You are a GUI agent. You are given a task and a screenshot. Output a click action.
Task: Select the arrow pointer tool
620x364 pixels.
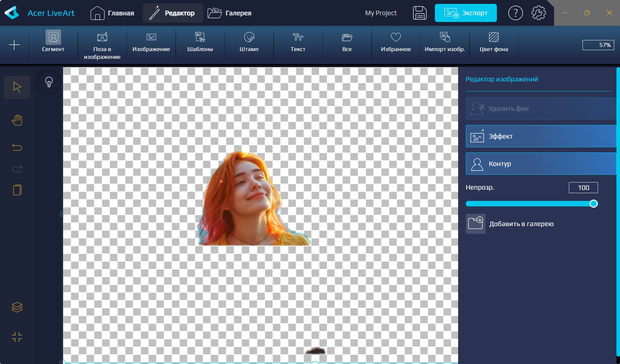pos(17,87)
